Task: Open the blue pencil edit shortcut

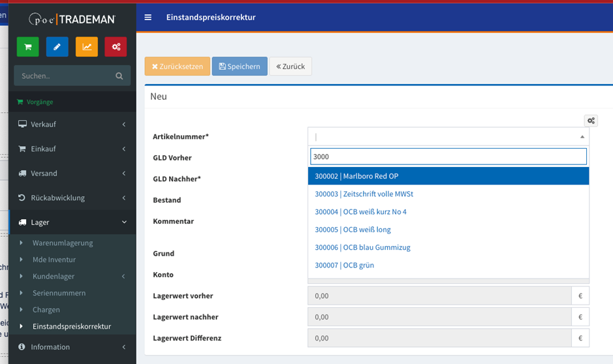Action: pyautogui.click(x=57, y=47)
